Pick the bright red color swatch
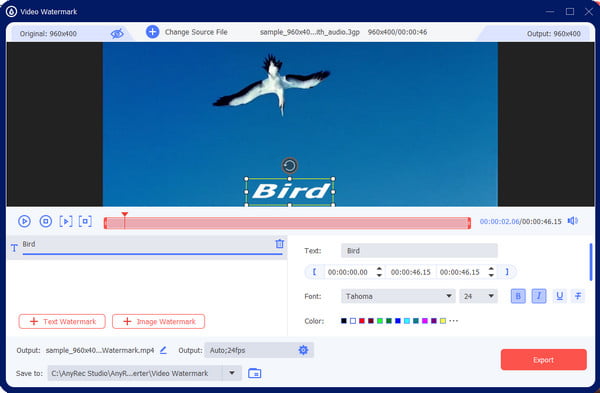 pos(362,321)
